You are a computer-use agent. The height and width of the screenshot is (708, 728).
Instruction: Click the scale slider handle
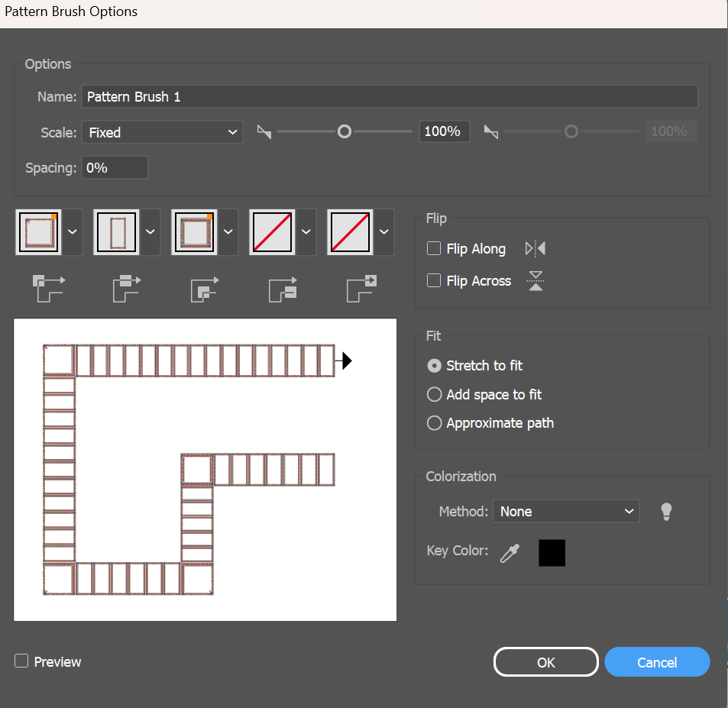pos(345,132)
